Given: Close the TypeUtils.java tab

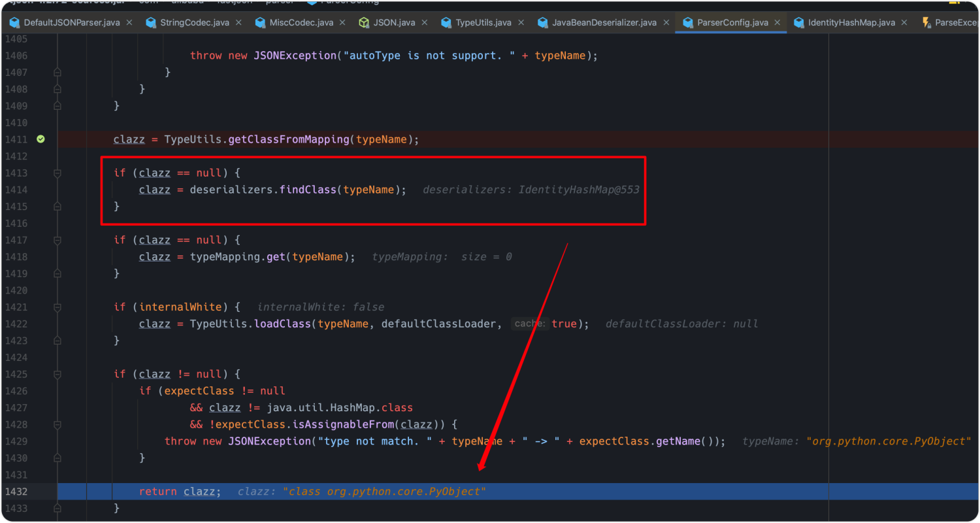Looking at the screenshot, I should pyautogui.click(x=521, y=22).
